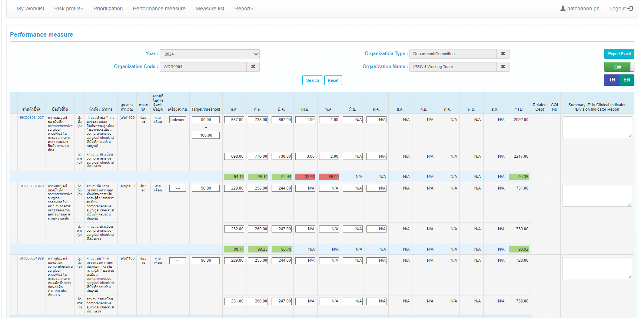Viewport: 644px width, 318px height.
Task: Open the >= operator dropdown for BHQ03031928
Action: point(177,188)
